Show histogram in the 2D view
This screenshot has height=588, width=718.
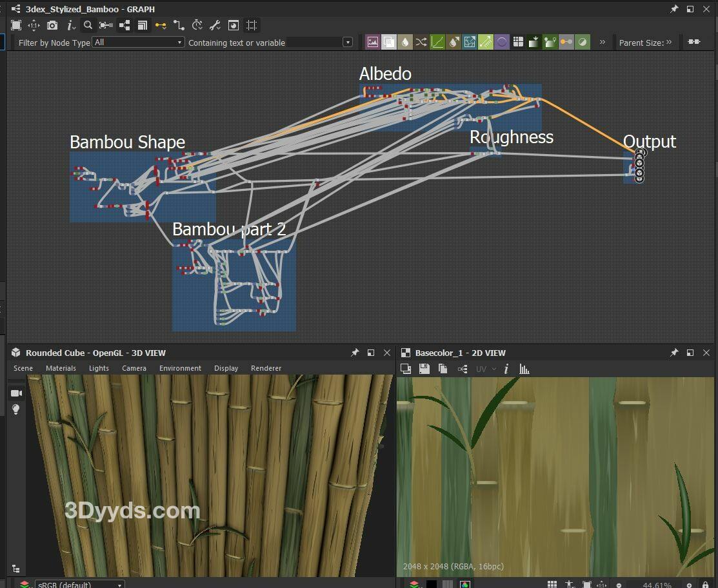point(524,369)
